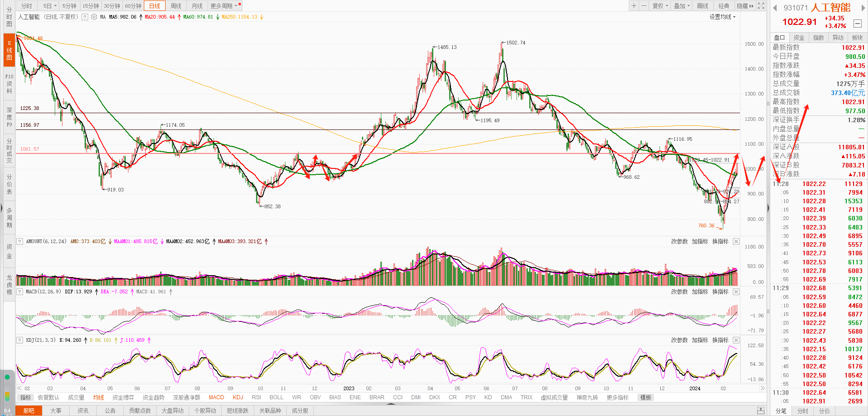Go to previous stock with left arrow
Screen dimensions: 868x416
775,8
